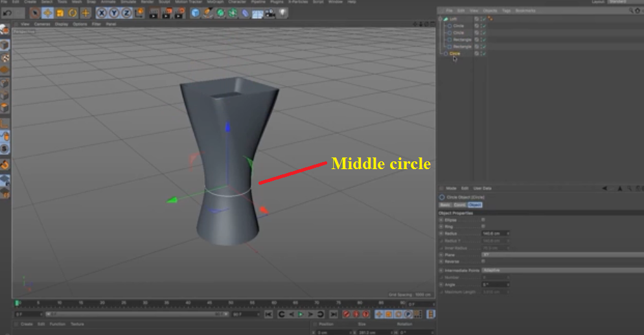644x335 pixels.
Task: Open the camera objects icon
Action: pos(270,13)
